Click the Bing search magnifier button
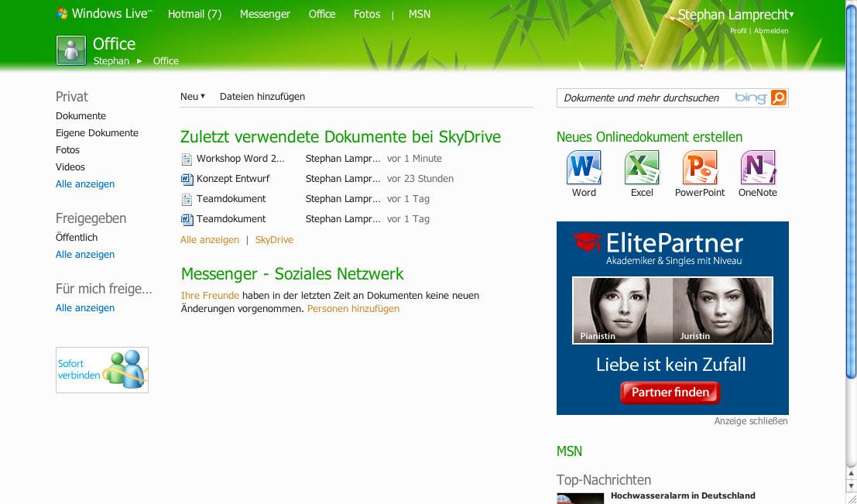Image resolution: width=857 pixels, height=504 pixels. [x=778, y=98]
